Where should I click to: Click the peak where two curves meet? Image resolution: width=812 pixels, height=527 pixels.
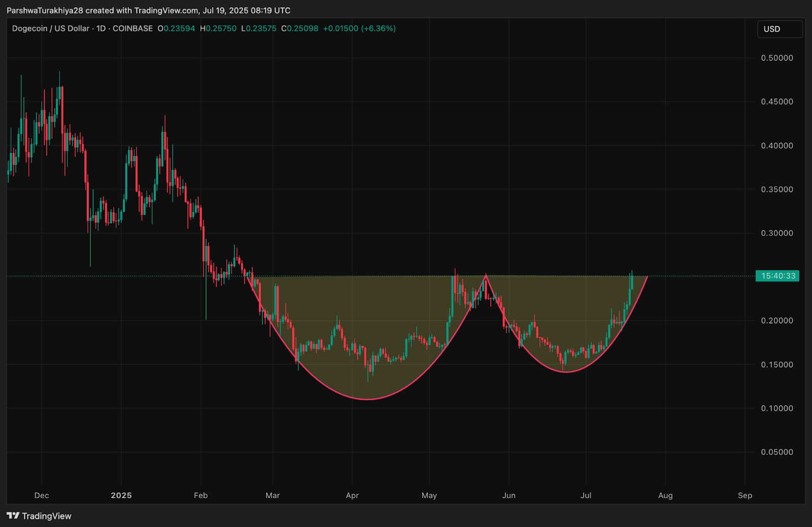pos(486,275)
